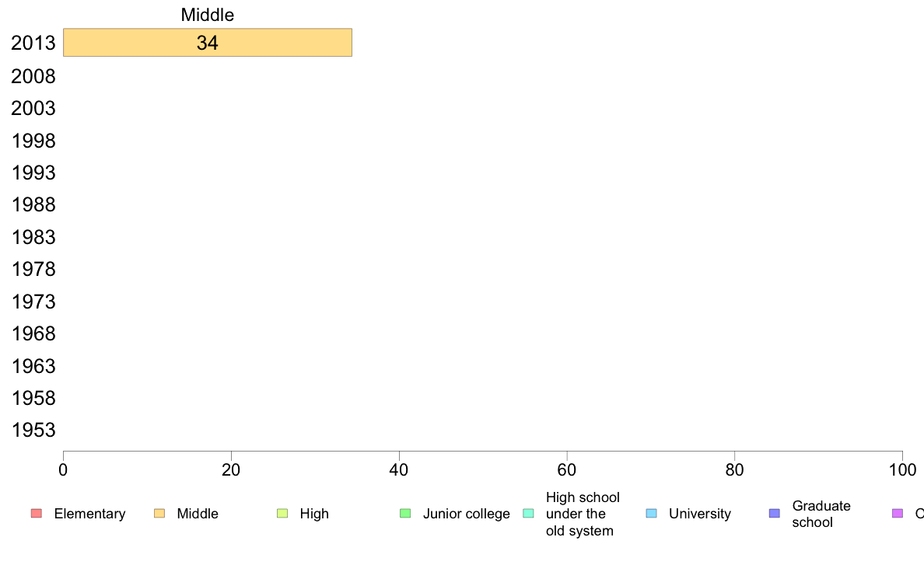The height and width of the screenshot is (572, 924).
Task: Click the Elementary legend color swatch
Action: point(37,514)
